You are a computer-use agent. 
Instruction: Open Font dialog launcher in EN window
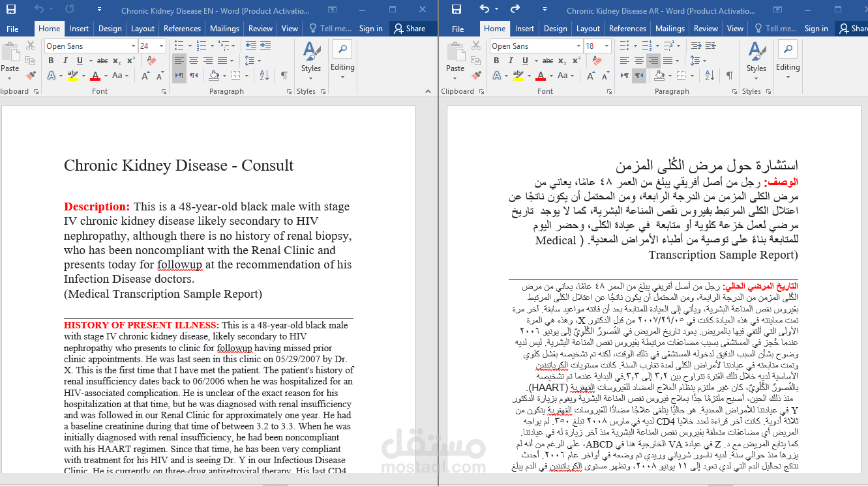[164, 92]
